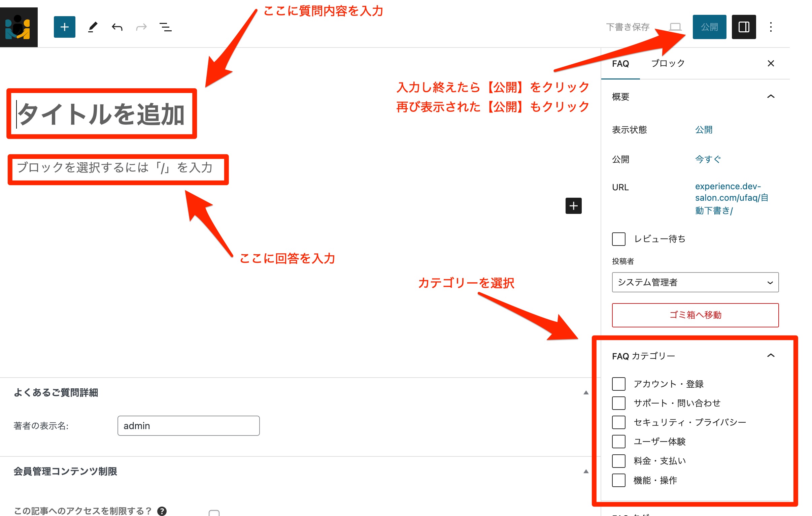Check the アカウント・登録 category
This screenshot has width=812, height=516.
[x=618, y=384]
